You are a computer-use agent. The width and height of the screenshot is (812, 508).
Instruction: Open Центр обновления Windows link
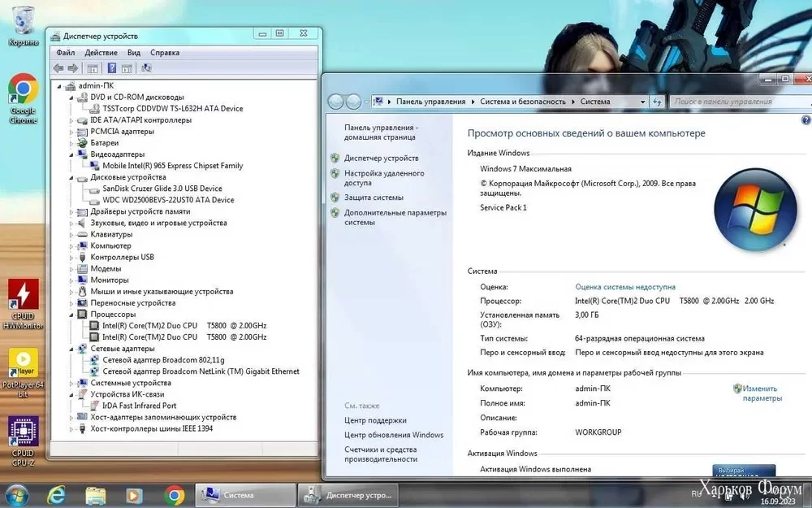[394, 435]
